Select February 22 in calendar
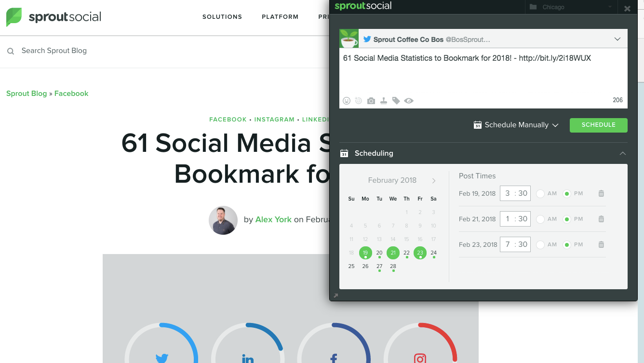 tap(407, 253)
